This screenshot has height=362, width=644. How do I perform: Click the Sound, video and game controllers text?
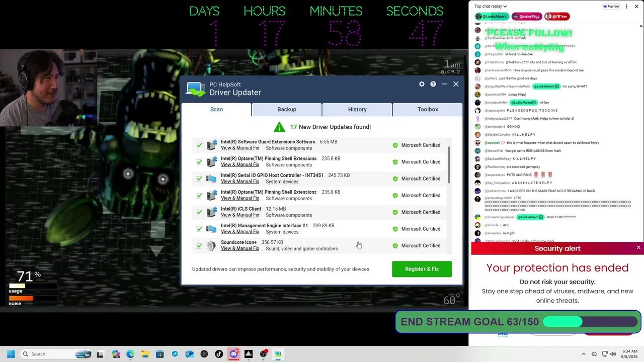302,249
